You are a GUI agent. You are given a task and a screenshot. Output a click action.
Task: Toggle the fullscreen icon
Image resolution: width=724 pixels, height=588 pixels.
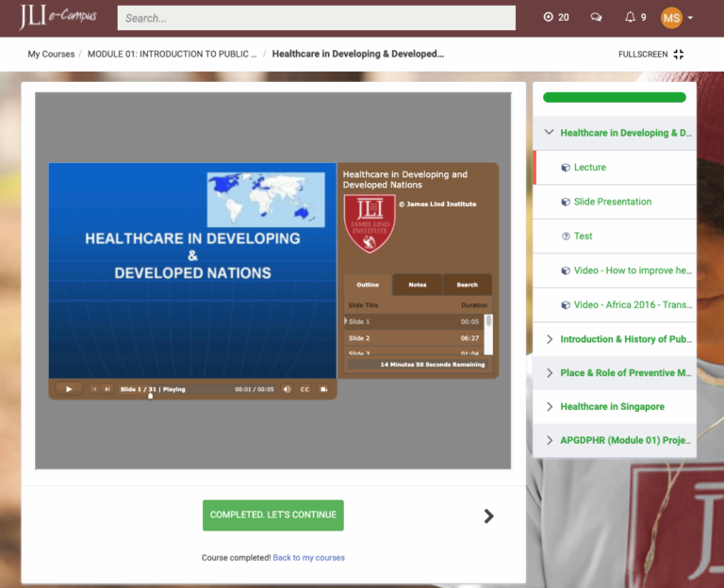pos(679,54)
